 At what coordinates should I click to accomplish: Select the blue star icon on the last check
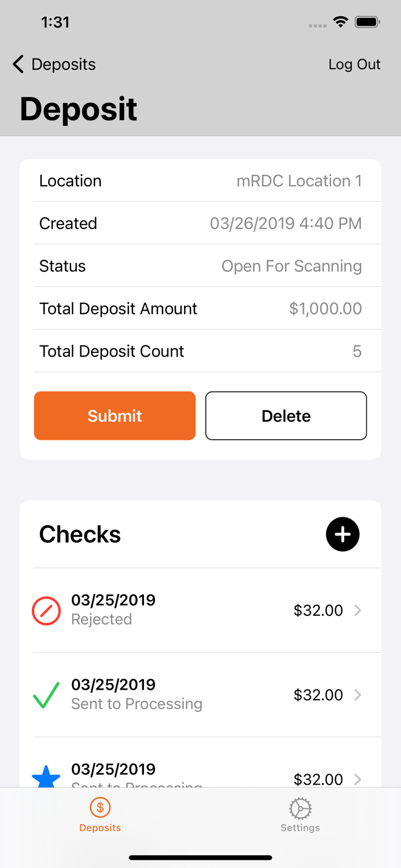[46, 777]
